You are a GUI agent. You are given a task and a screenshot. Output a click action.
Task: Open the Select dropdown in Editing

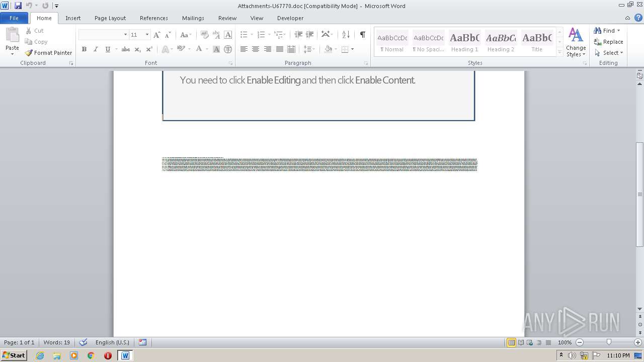point(609,53)
